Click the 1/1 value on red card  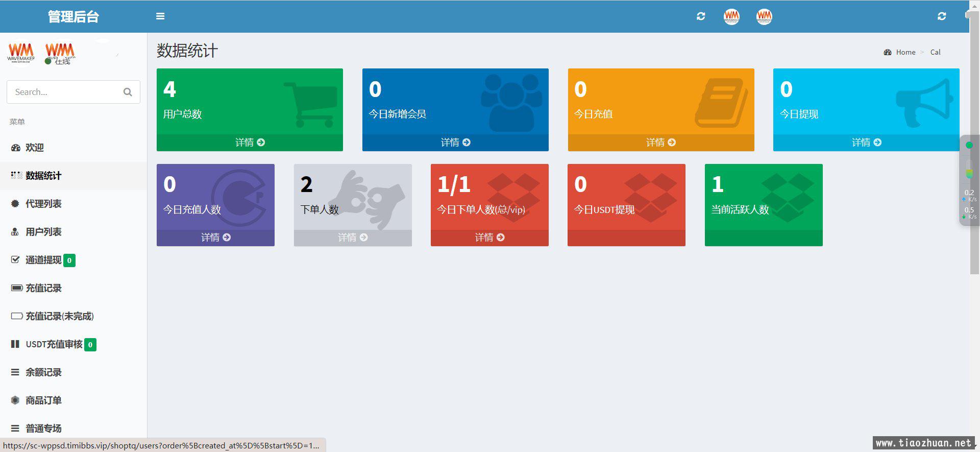[454, 184]
